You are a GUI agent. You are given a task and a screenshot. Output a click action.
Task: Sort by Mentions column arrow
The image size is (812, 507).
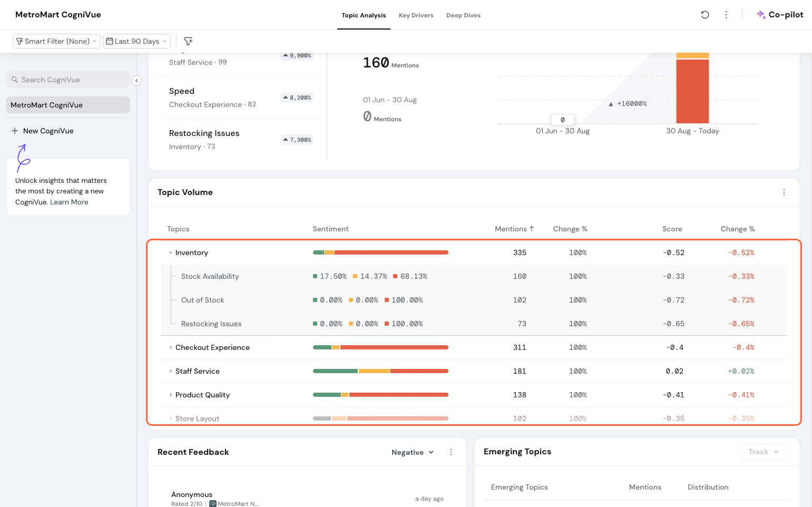tap(532, 229)
